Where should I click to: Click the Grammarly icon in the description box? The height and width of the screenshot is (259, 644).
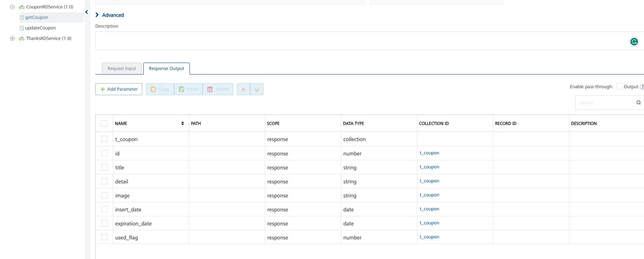point(634,42)
